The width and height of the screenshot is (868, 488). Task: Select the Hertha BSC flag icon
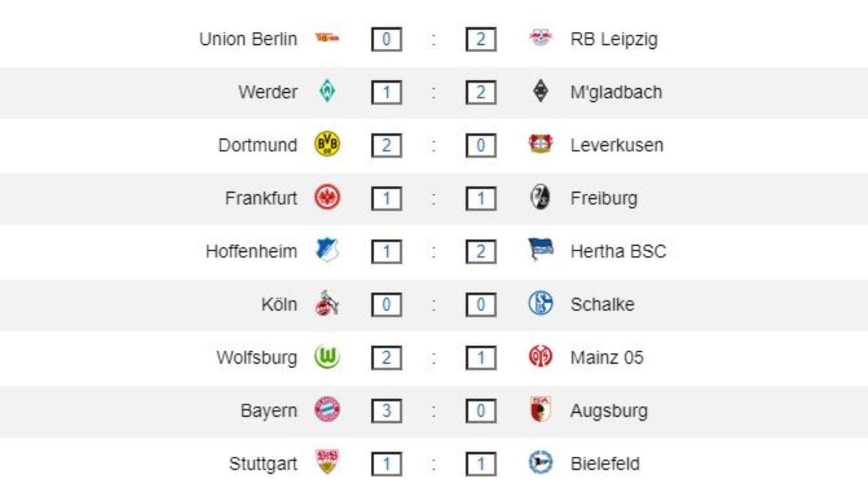pos(540,251)
